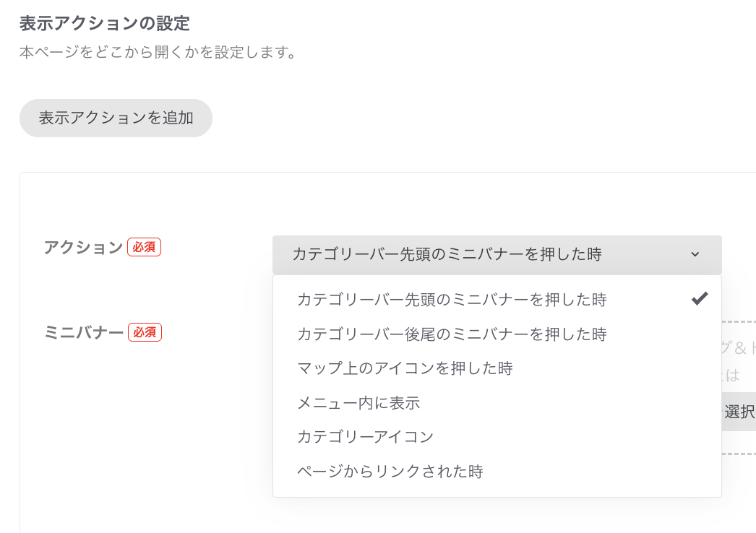This screenshot has height=533, width=756.
Task: Select カテゴリーバー先頭のミニバナーを押した時 from the list
Action: (452, 299)
